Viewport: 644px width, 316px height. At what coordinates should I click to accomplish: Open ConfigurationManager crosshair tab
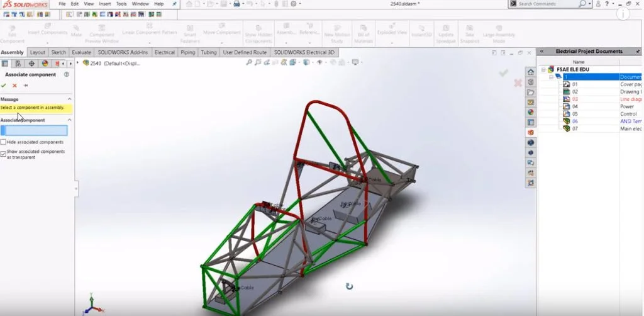[x=31, y=64]
